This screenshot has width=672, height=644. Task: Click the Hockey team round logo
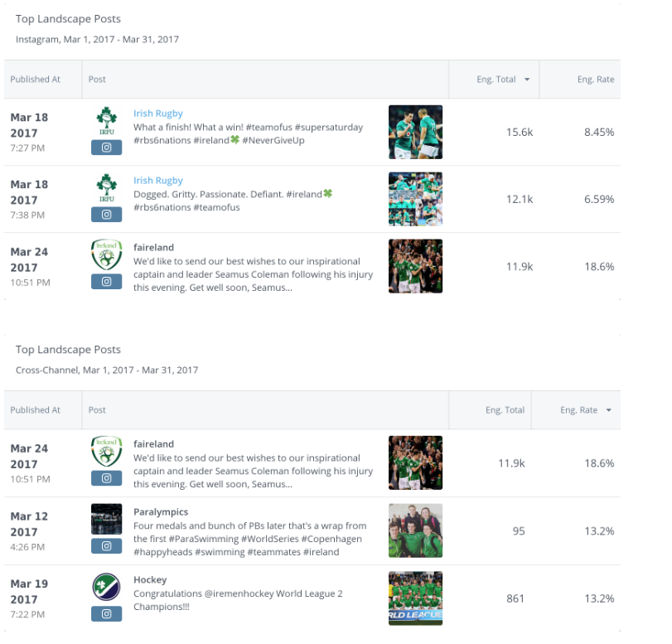click(x=106, y=587)
